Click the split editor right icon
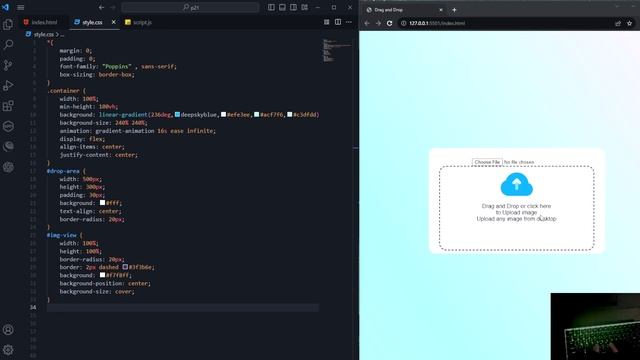The width and height of the screenshot is (640, 360). [338, 22]
